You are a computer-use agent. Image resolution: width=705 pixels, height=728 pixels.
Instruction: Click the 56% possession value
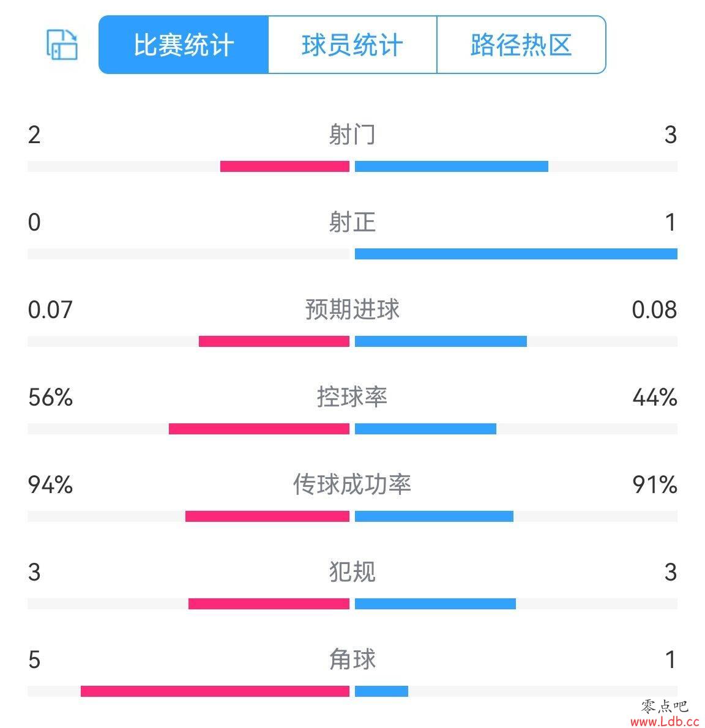pyautogui.click(x=50, y=398)
